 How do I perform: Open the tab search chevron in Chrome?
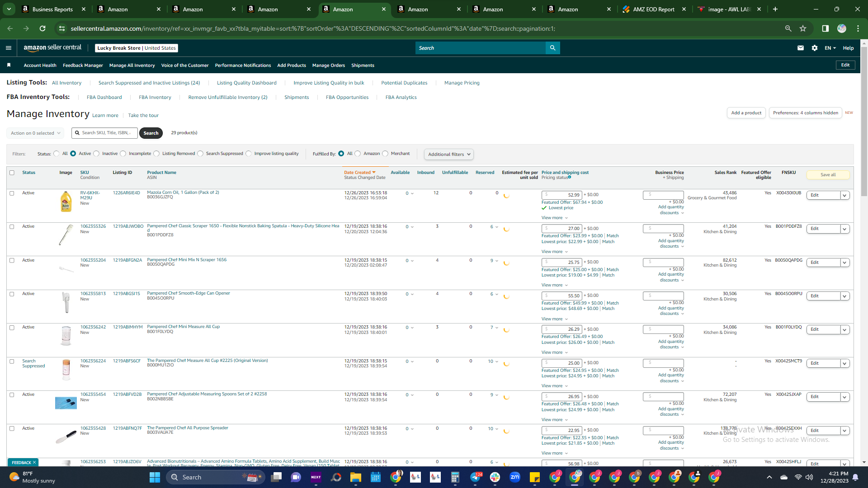click(9, 9)
